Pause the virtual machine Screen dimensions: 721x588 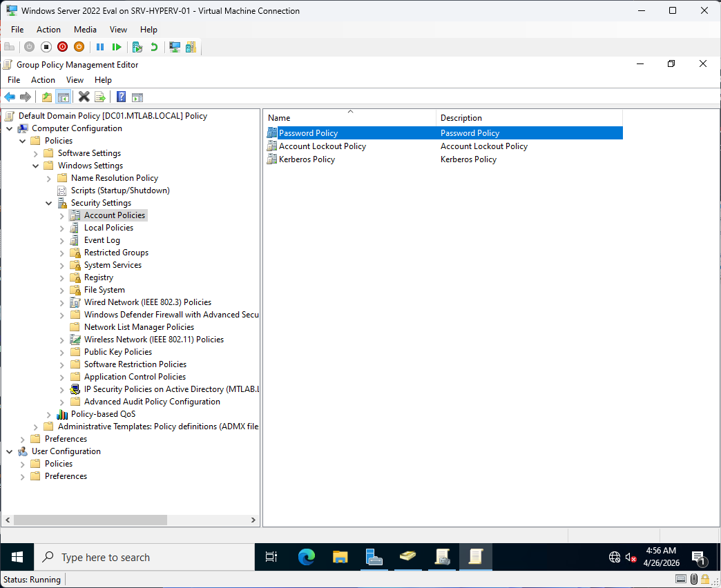tap(99, 47)
